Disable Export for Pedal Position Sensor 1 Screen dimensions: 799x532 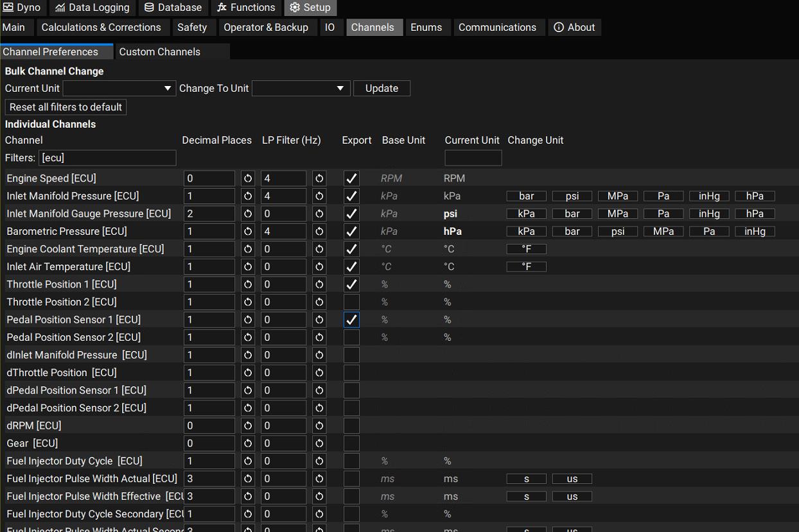tap(351, 320)
